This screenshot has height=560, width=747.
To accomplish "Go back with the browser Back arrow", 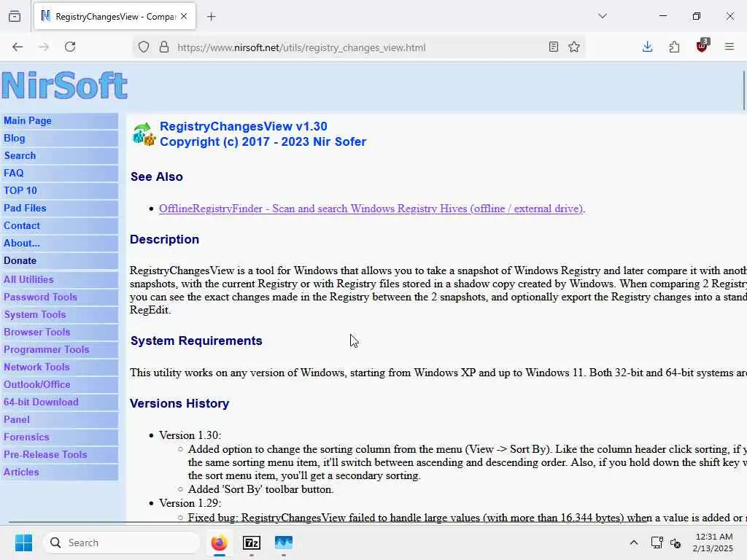I will tap(18, 47).
